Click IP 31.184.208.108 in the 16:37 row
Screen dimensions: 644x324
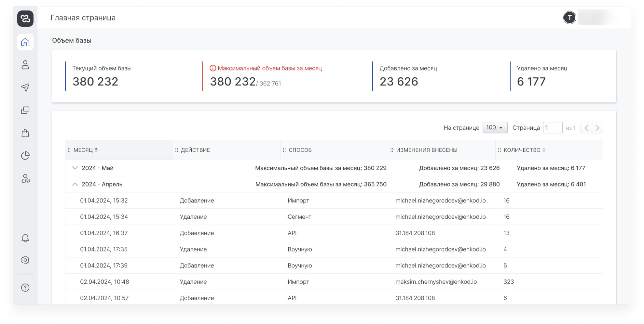[x=415, y=233]
